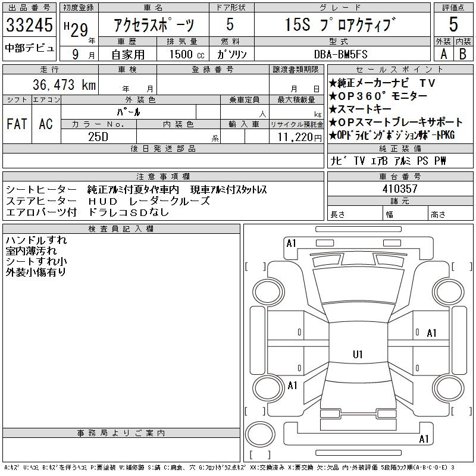Select the 車台番号 header
Viewport: 476px width, 476px height.
[400, 176]
